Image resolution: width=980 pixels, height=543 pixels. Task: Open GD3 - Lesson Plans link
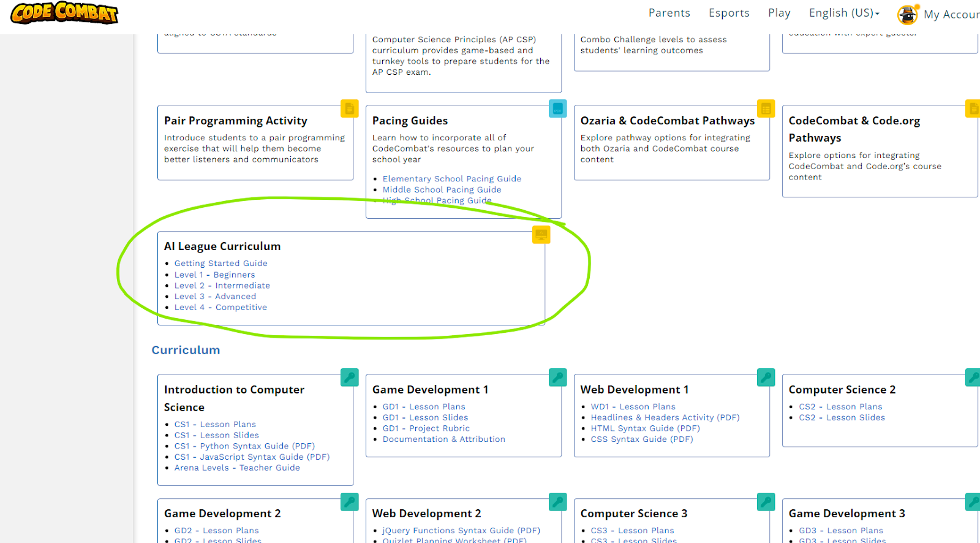pyautogui.click(x=841, y=531)
